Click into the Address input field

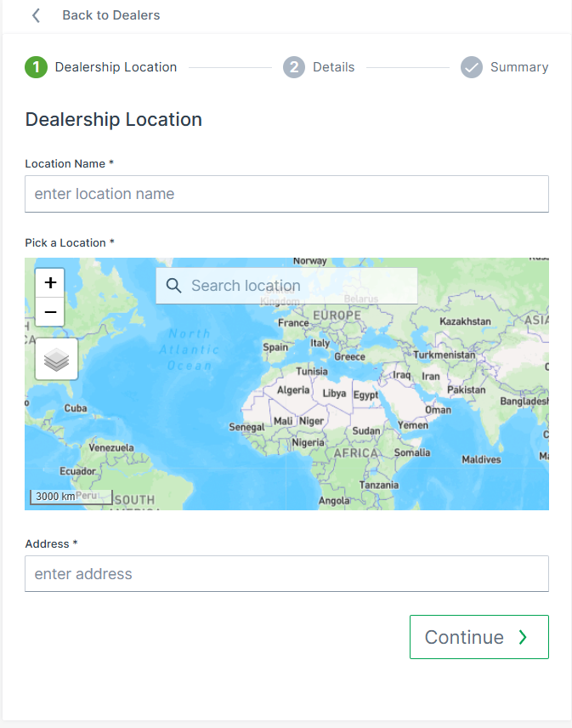pyautogui.click(x=286, y=574)
